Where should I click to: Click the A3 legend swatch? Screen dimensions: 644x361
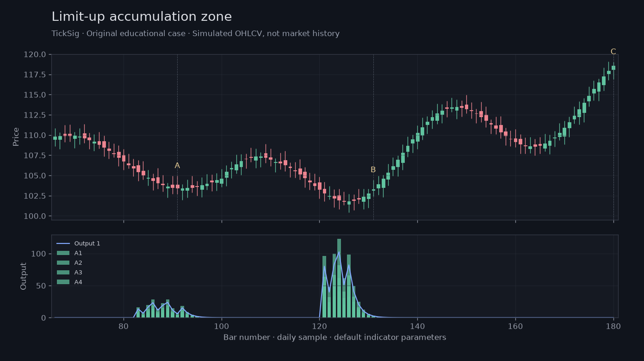[x=63, y=273]
